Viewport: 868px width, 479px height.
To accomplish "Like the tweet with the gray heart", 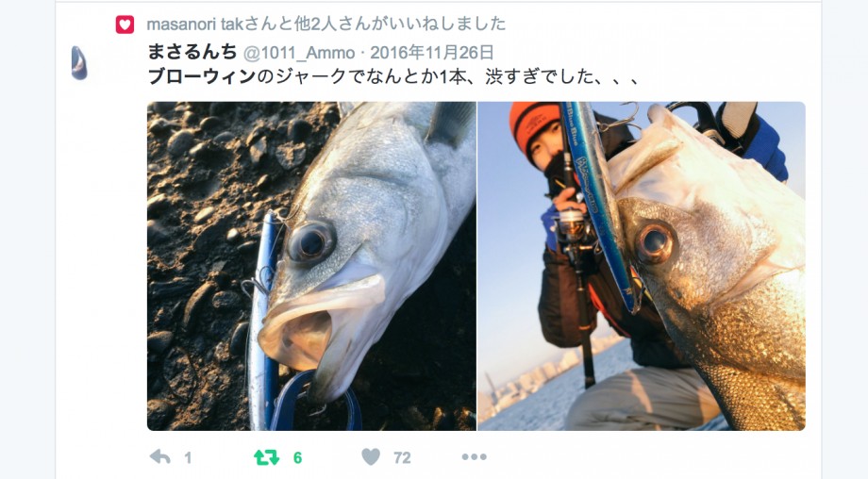I will pos(371,457).
